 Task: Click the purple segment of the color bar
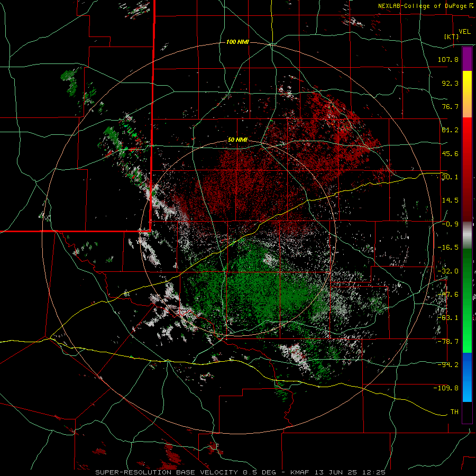467,59
